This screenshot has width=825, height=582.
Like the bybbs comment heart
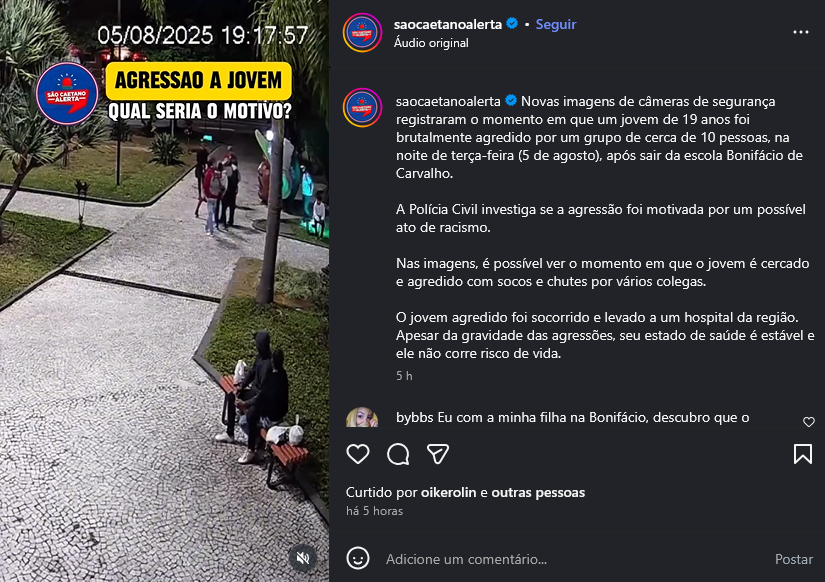(x=809, y=422)
